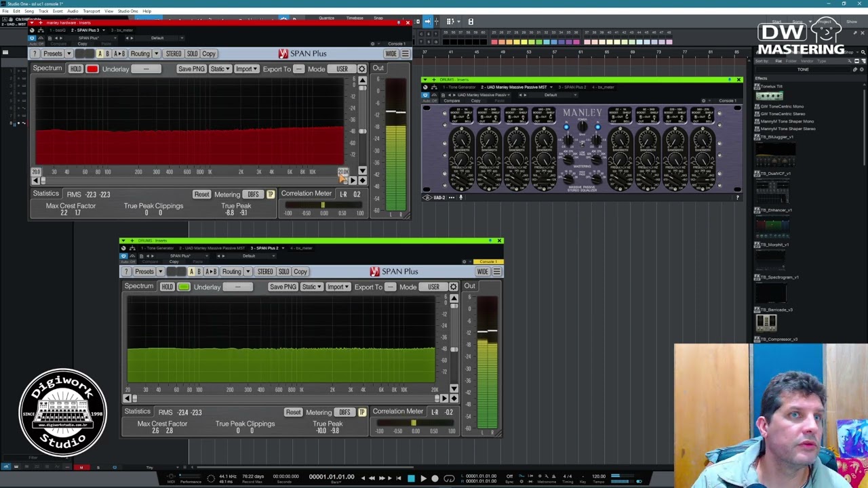Image resolution: width=868 pixels, height=488 pixels.
Task: Select the '3 - SPAN Plus 2' insert tab
Action: pyautogui.click(x=264, y=248)
